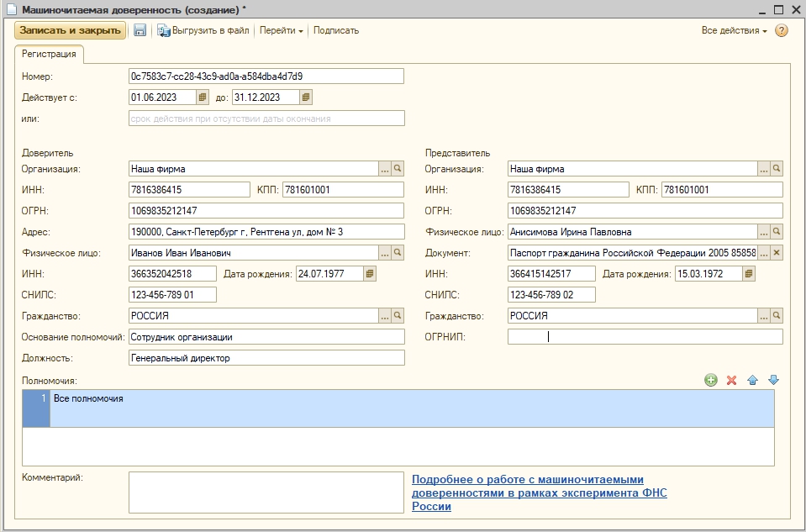806x532 pixels.
Task: Click the Адрес field with Санкт-Петербург
Action: coord(266,232)
